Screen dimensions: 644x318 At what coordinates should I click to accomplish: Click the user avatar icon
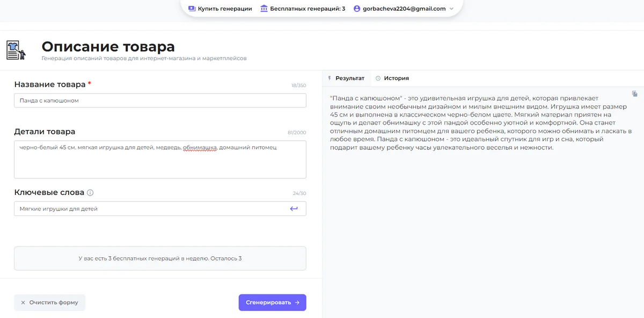point(357,9)
